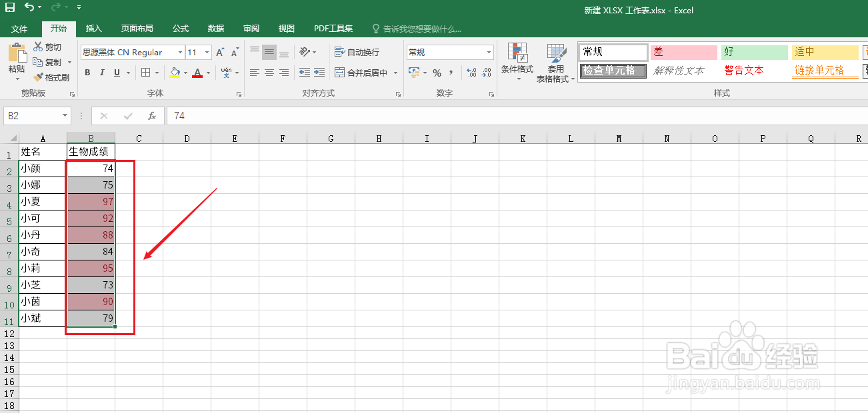Click the underline icon
This screenshot has height=413, width=868.
[x=115, y=72]
